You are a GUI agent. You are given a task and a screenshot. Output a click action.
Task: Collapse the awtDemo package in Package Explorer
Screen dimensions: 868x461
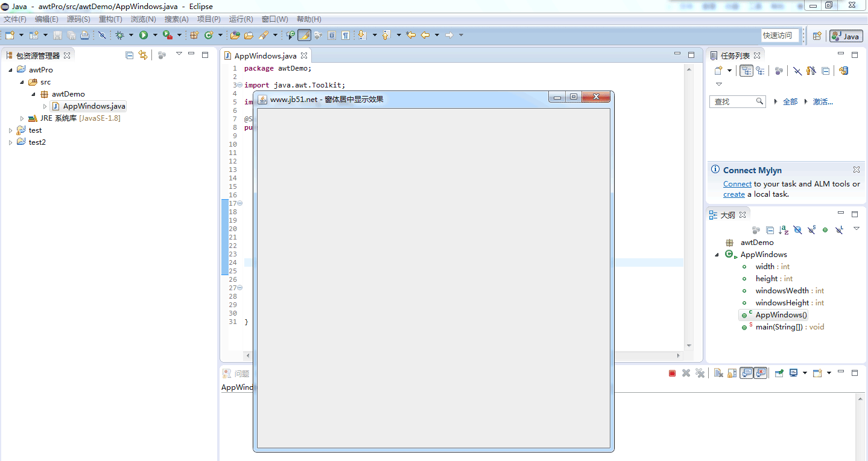click(33, 94)
